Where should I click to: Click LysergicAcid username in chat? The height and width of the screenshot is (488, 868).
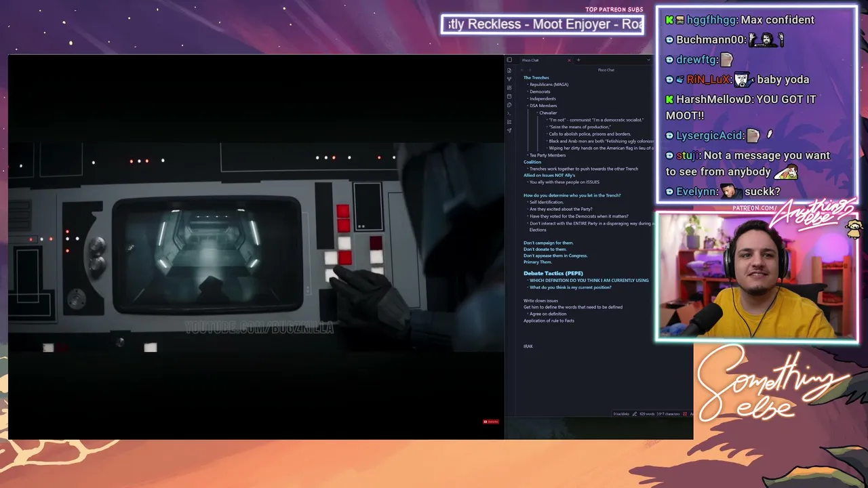[x=709, y=136]
